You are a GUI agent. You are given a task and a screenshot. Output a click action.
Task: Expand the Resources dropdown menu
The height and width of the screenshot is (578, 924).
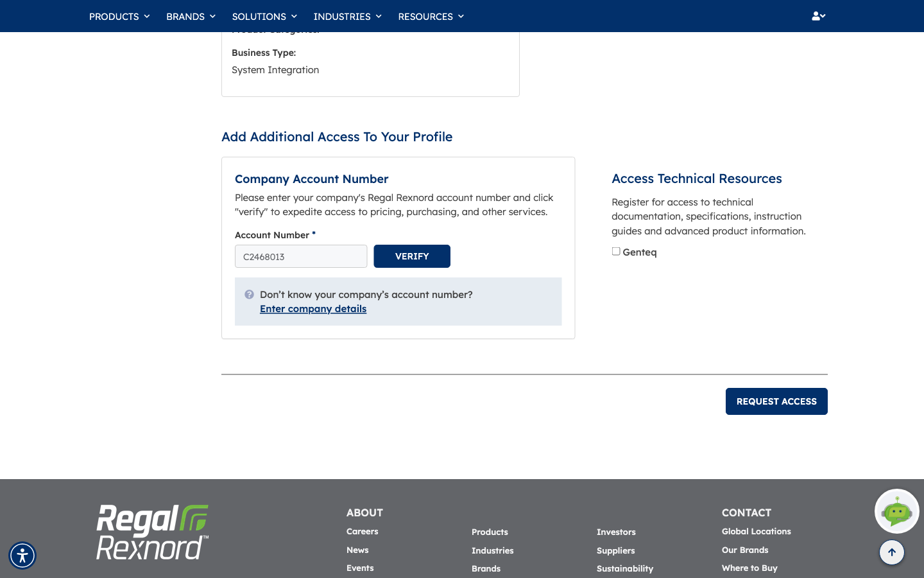[431, 16]
